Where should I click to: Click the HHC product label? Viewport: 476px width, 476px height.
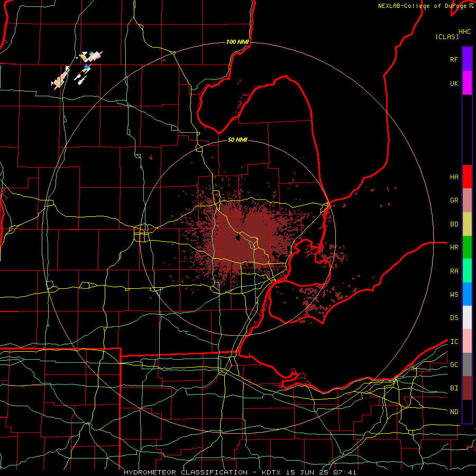tap(464, 32)
